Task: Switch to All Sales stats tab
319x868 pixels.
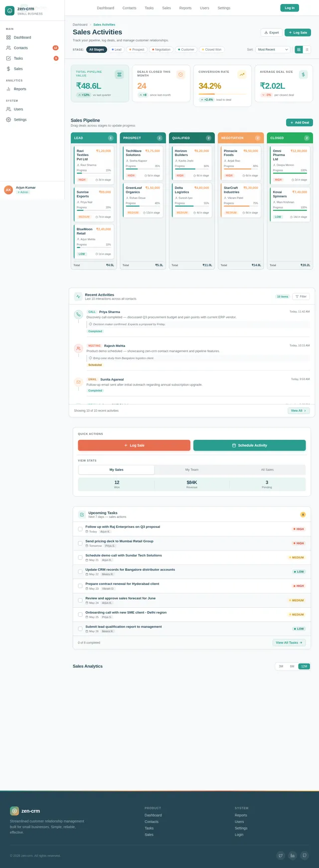Action: (267, 470)
